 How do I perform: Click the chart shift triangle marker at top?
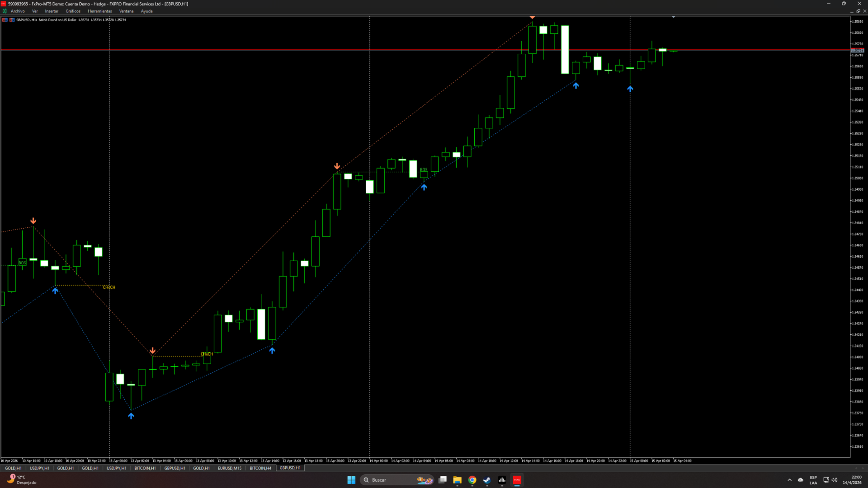click(673, 17)
